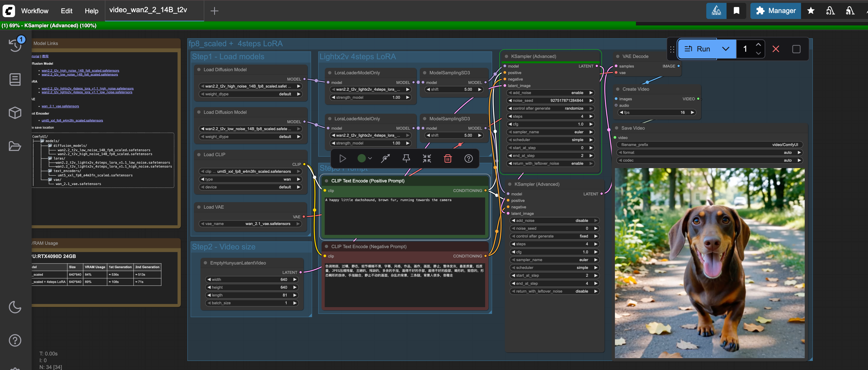Screen dimensions: 868x370
Task: Click the sailboat icon in top bar
Action: tap(716, 11)
